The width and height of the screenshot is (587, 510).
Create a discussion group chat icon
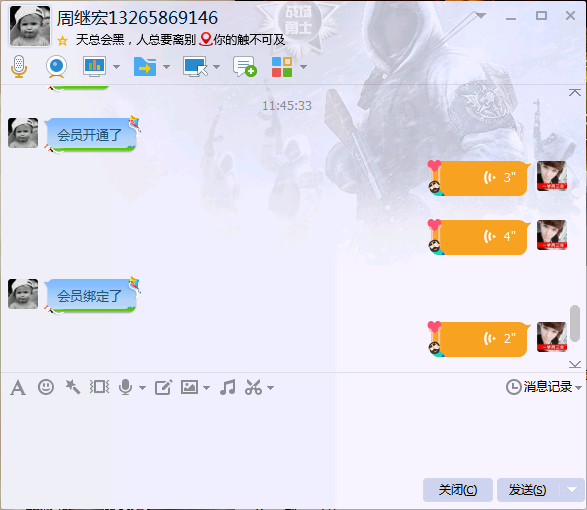245,67
